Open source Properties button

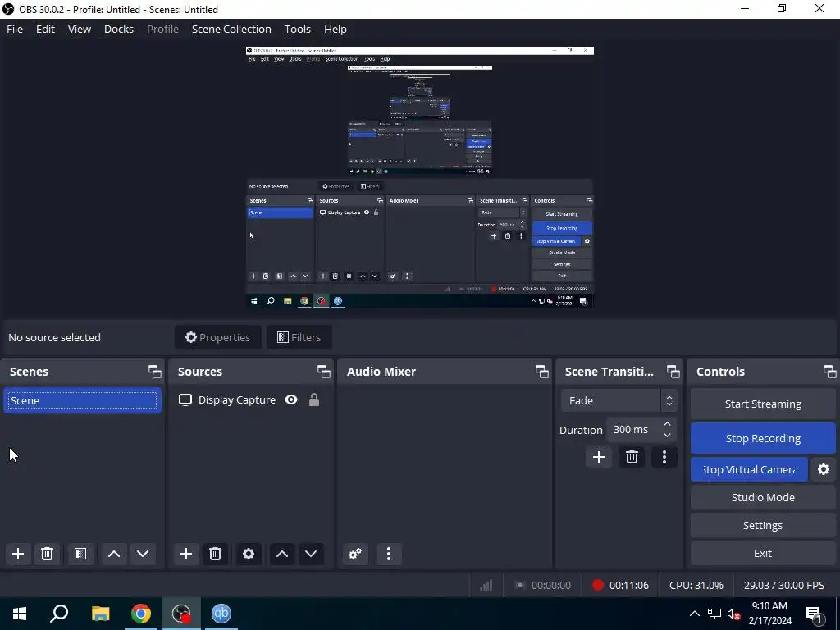point(218,337)
